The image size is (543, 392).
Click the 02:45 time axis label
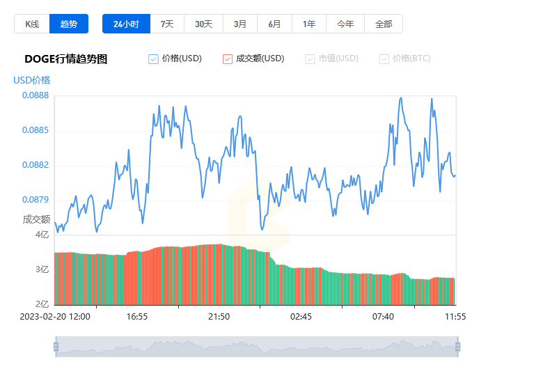coord(301,317)
